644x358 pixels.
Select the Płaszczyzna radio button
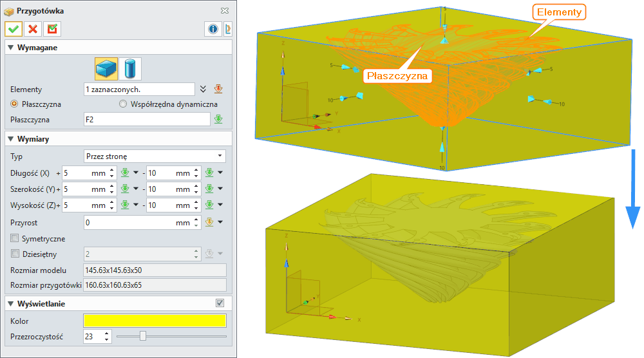point(14,104)
